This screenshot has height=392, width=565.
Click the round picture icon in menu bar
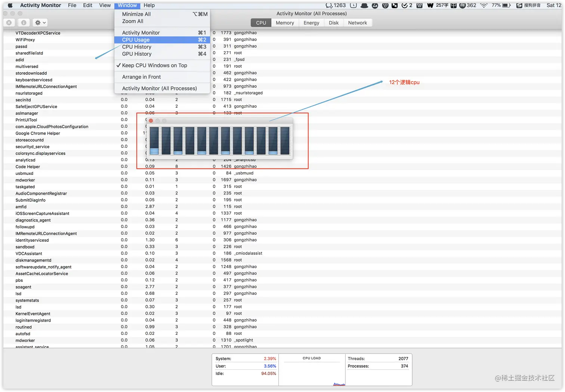(375, 5)
